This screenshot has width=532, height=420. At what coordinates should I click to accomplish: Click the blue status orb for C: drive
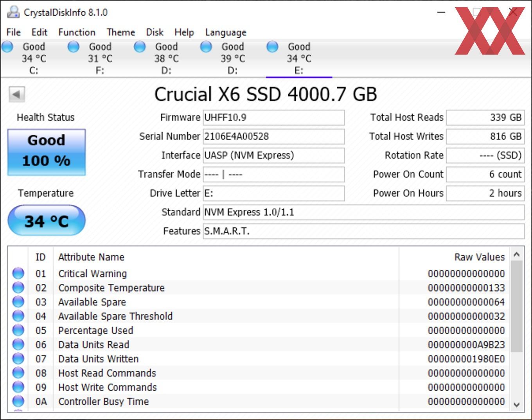coord(7,47)
